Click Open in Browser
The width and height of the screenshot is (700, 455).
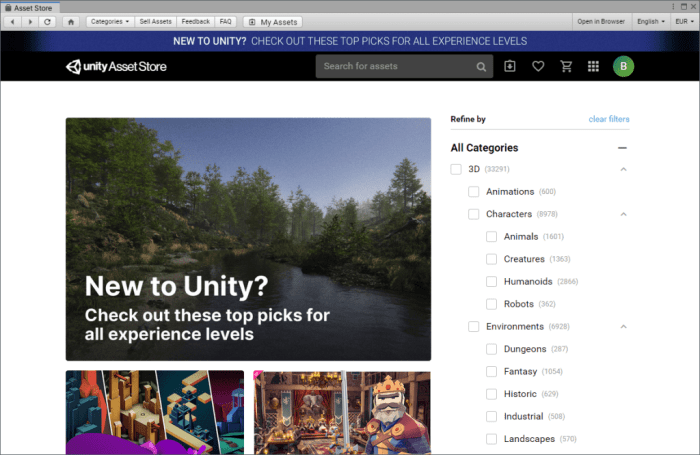tap(601, 21)
